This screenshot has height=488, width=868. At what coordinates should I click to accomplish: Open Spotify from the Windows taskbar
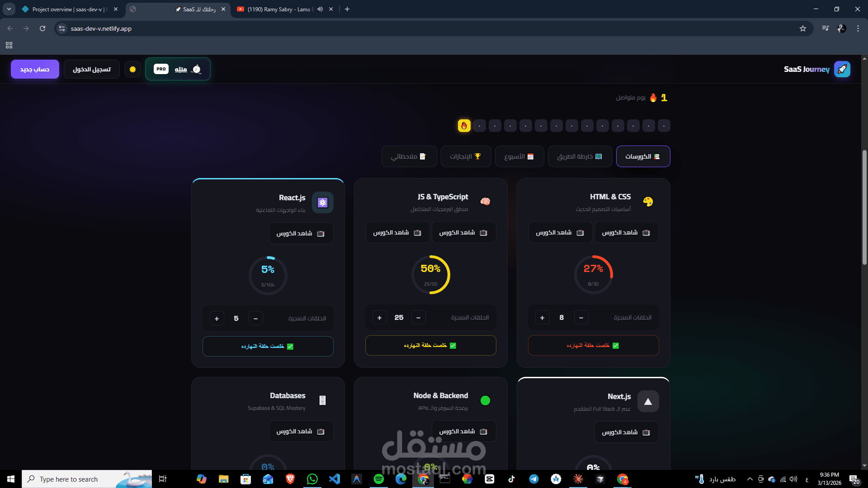pos(379,479)
